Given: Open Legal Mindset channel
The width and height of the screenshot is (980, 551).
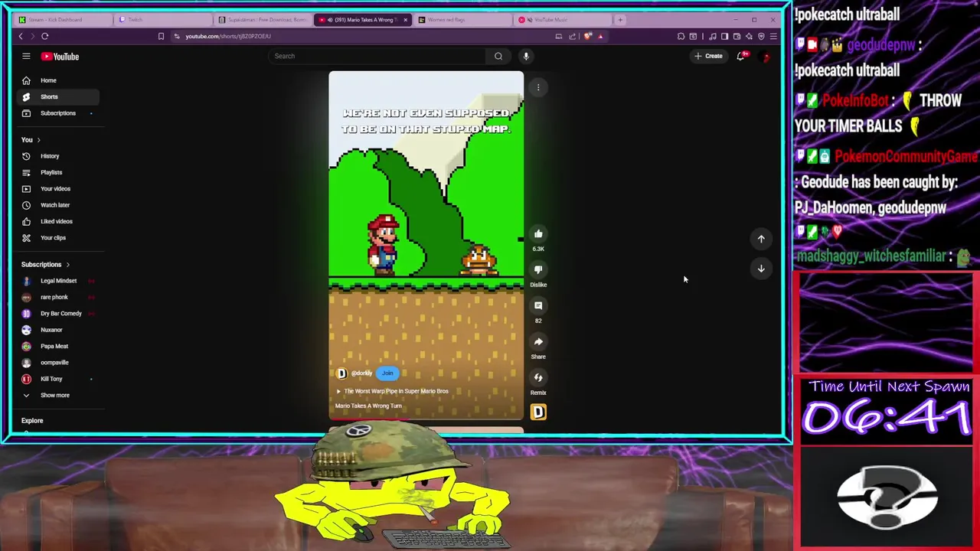Looking at the screenshot, I should [57, 281].
